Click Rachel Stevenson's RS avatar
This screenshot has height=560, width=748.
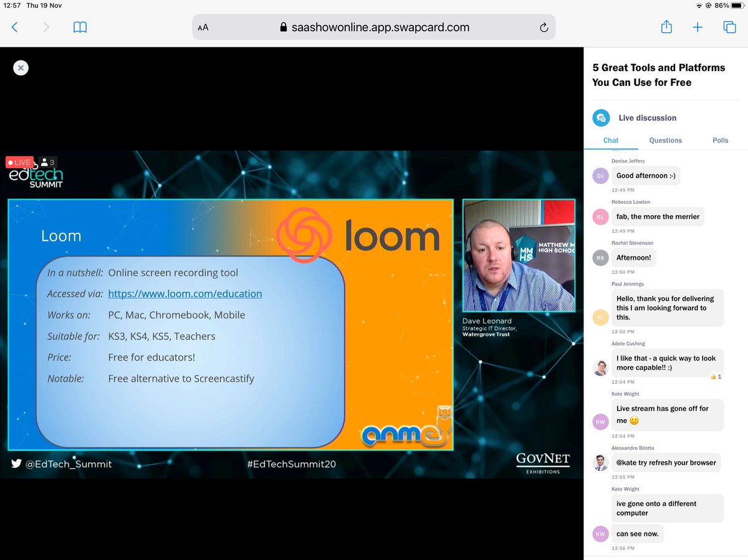pyautogui.click(x=600, y=258)
